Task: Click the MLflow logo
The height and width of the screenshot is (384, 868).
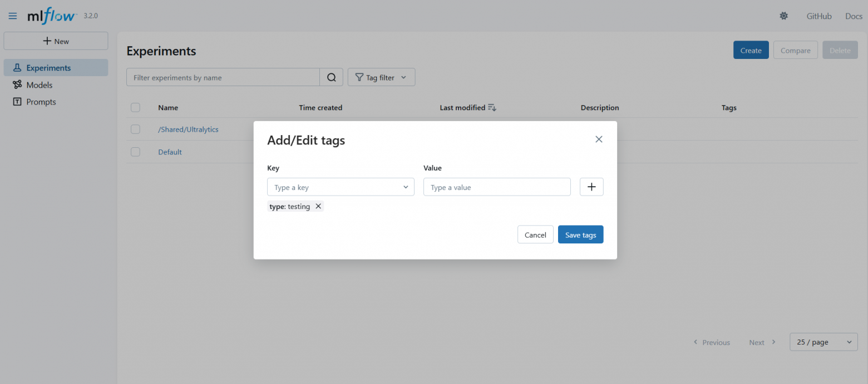Action: coord(52,16)
